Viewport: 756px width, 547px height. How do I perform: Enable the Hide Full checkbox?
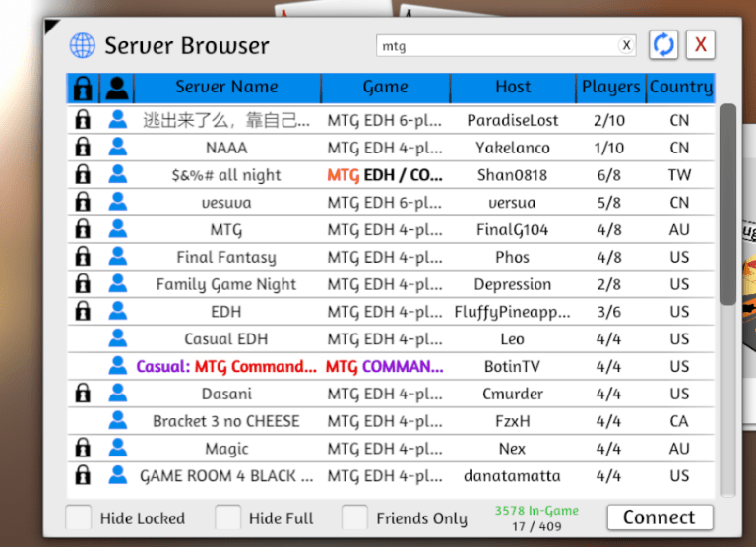(x=228, y=517)
